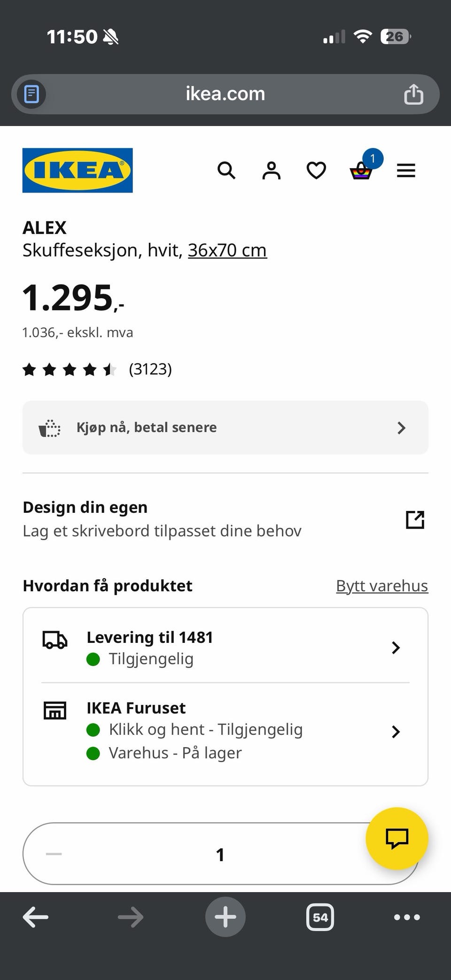Viewport: 451px width, 980px height.
Task: Open the shopping basket icon
Action: point(361,171)
